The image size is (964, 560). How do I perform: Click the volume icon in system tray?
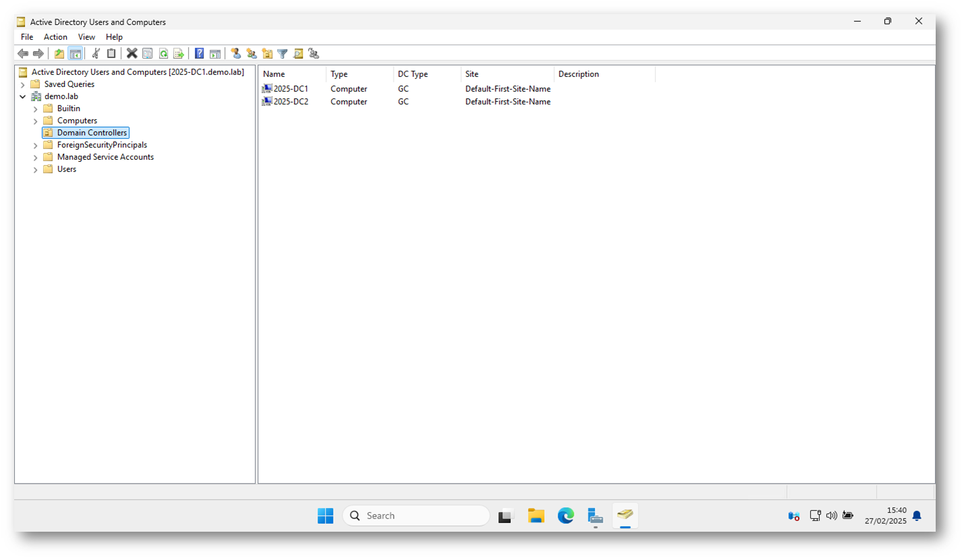click(831, 516)
